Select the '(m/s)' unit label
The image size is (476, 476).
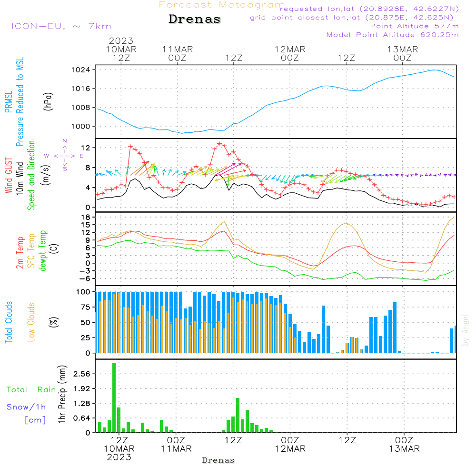tap(46, 175)
